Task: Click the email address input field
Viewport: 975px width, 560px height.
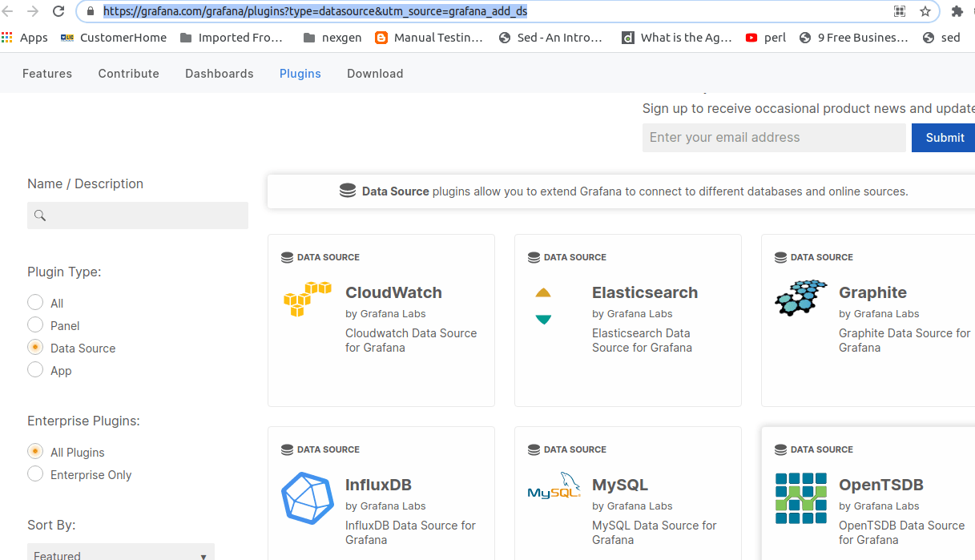Action: click(x=774, y=138)
